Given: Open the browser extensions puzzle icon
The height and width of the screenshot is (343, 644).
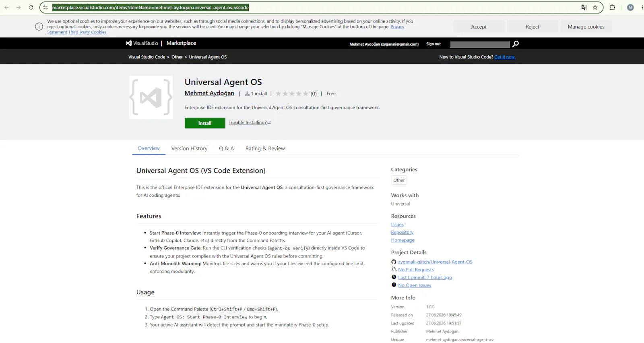Looking at the screenshot, I should coord(612,7).
